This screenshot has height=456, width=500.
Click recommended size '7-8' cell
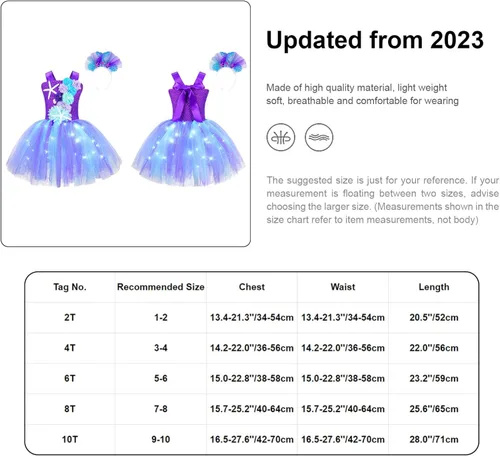(x=161, y=409)
